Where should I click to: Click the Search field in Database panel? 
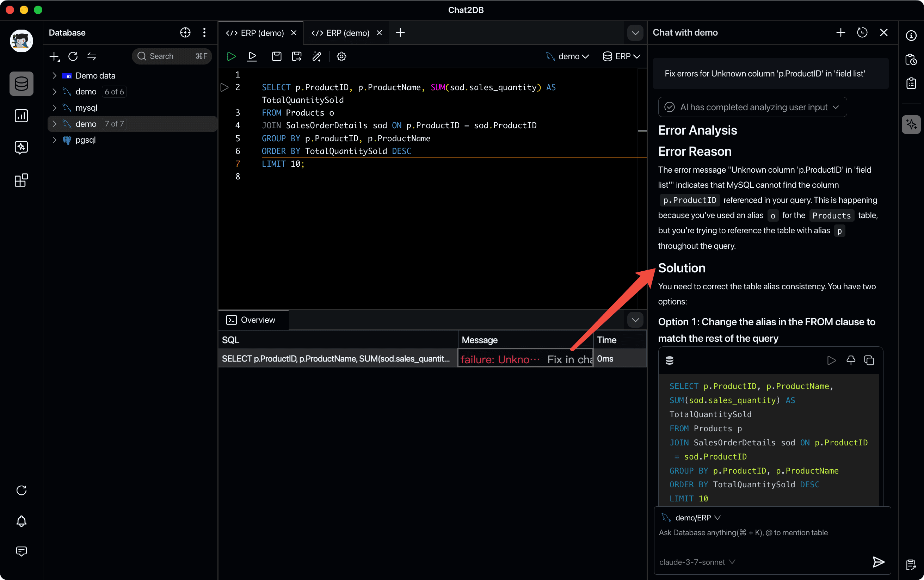[x=172, y=56]
